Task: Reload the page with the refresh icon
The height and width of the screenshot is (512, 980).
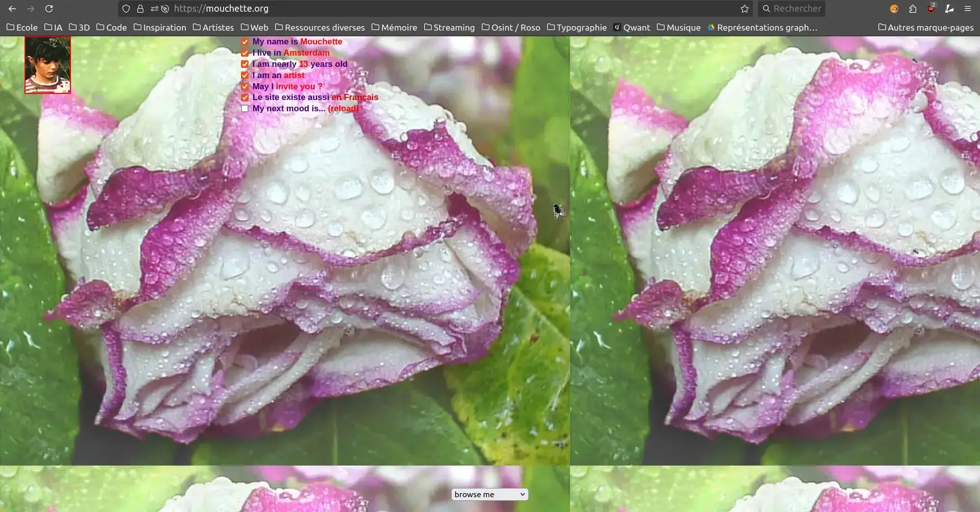Action: [x=49, y=9]
